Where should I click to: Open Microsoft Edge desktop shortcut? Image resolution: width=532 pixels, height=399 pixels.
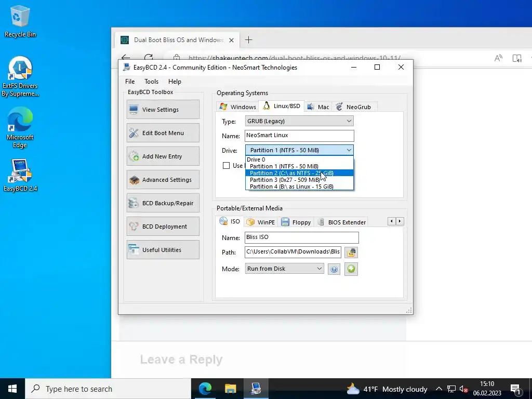(x=20, y=128)
